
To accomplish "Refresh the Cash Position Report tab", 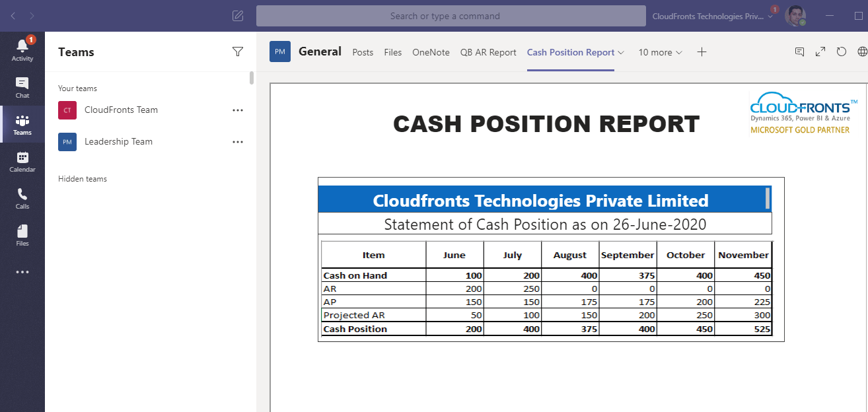I will point(841,51).
